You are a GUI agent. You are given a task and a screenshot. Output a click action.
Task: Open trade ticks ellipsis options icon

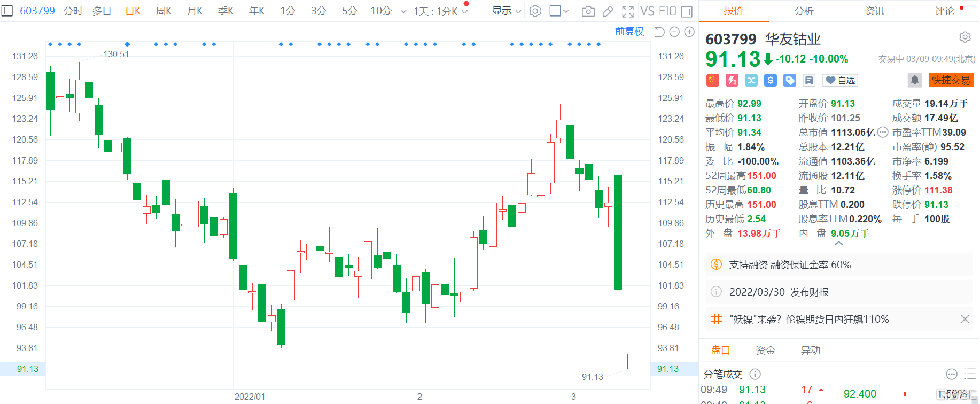(x=952, y=374)
